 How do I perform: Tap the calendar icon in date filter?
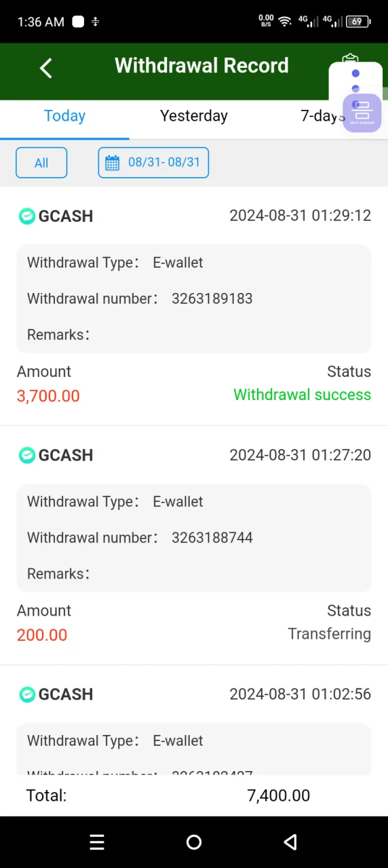(x=113, y=163)
